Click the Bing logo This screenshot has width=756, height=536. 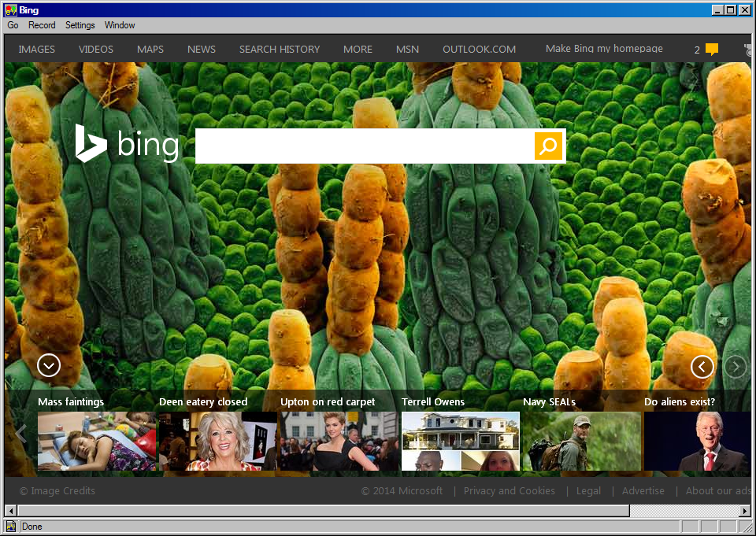(127, 145)
